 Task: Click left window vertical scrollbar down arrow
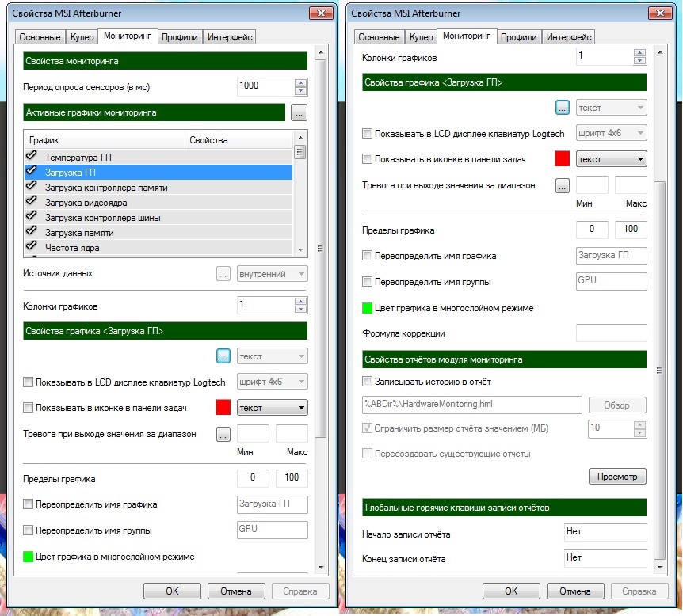point(321,568)
